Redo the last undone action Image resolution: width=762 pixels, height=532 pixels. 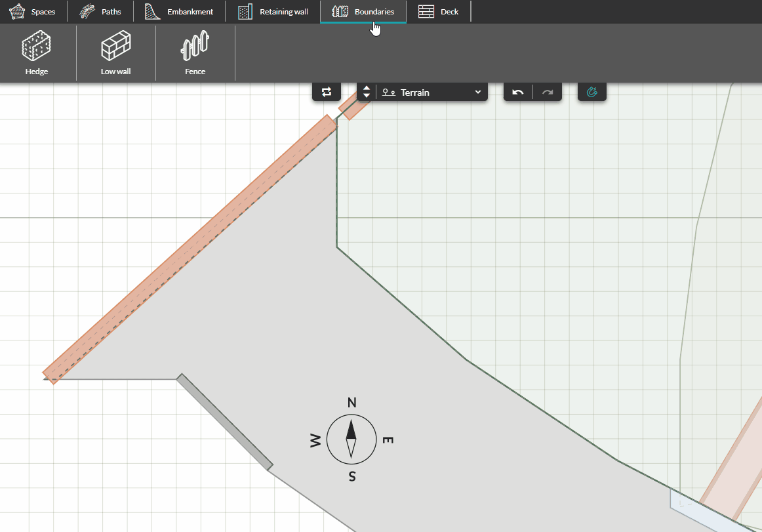click(547, 92)
